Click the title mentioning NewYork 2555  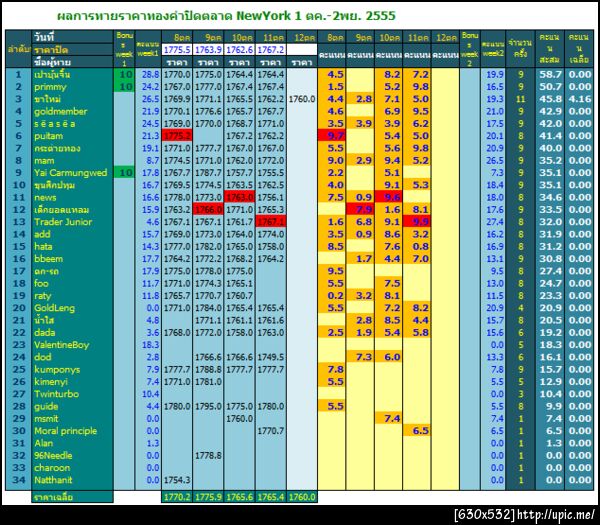tap(226, 16)
